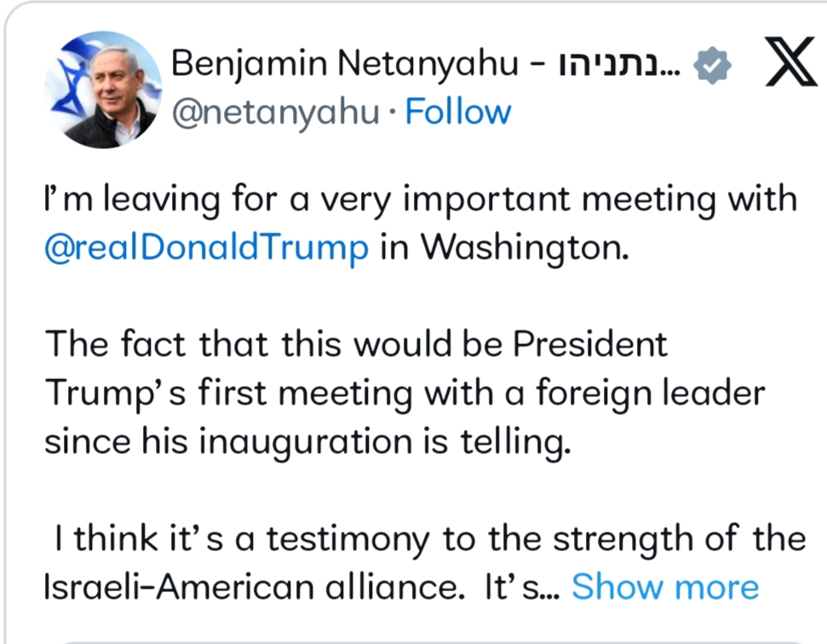
Task: Open the Benjamin Netanyahu display name
Action: click(345, 64)
